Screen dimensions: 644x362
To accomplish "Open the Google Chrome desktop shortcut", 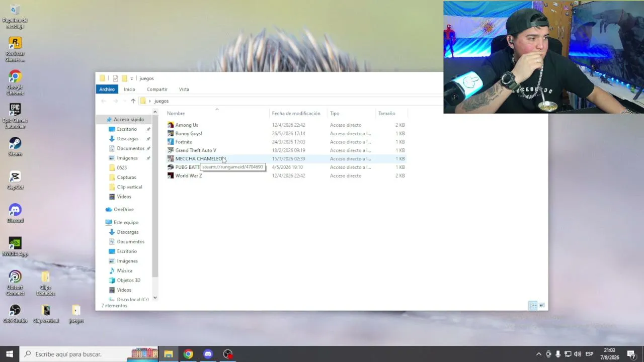I will [15, 82].
